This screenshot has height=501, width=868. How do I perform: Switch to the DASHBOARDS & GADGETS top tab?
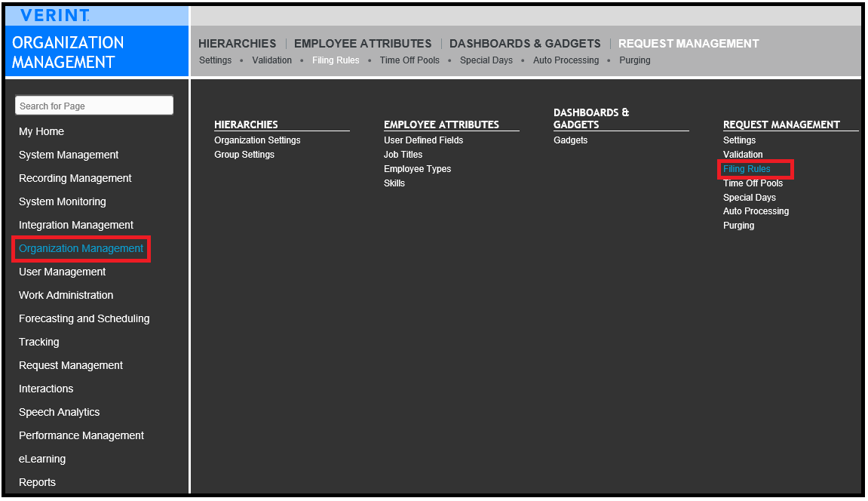pyautogui.click(x=525, y=43)
